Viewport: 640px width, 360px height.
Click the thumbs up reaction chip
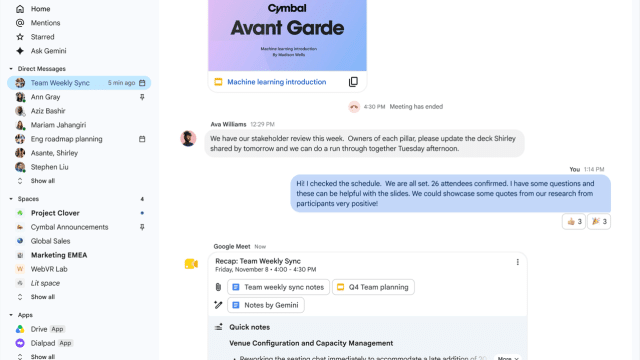[x=574, y=222]
